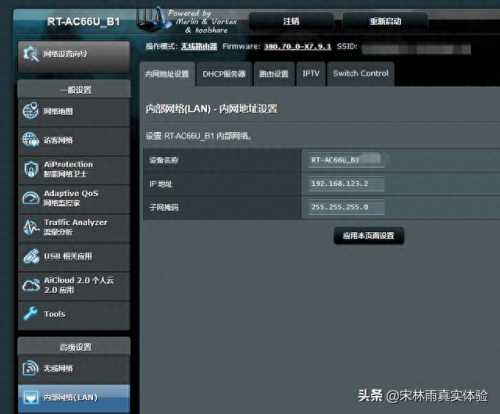Click the USB applications icon
Viewport: 500px width, 414px height.
31,256
